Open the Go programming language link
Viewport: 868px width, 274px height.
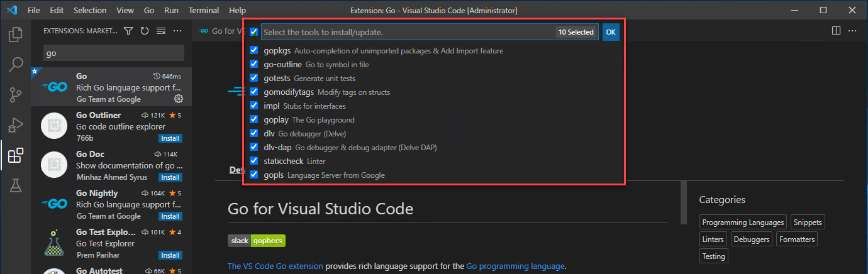click(x=515, y=266)
